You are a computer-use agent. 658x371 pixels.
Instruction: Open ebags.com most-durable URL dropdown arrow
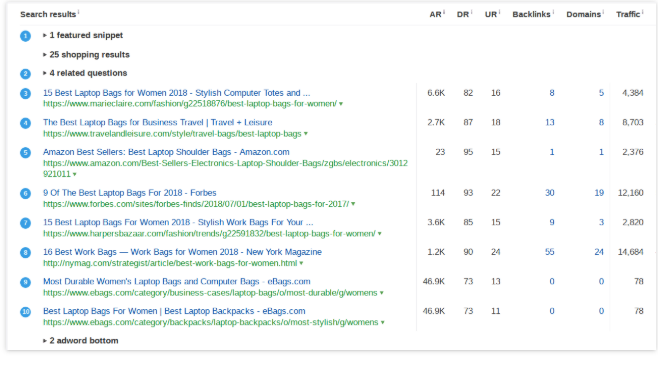[381, 293]
